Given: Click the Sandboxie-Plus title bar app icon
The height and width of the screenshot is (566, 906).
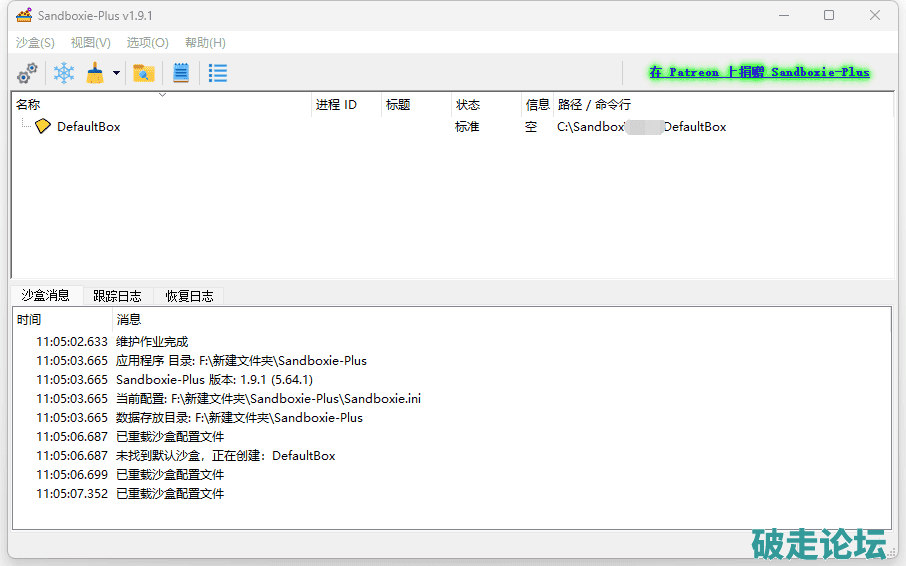Looking at the screenshot, I should point(23,16).
